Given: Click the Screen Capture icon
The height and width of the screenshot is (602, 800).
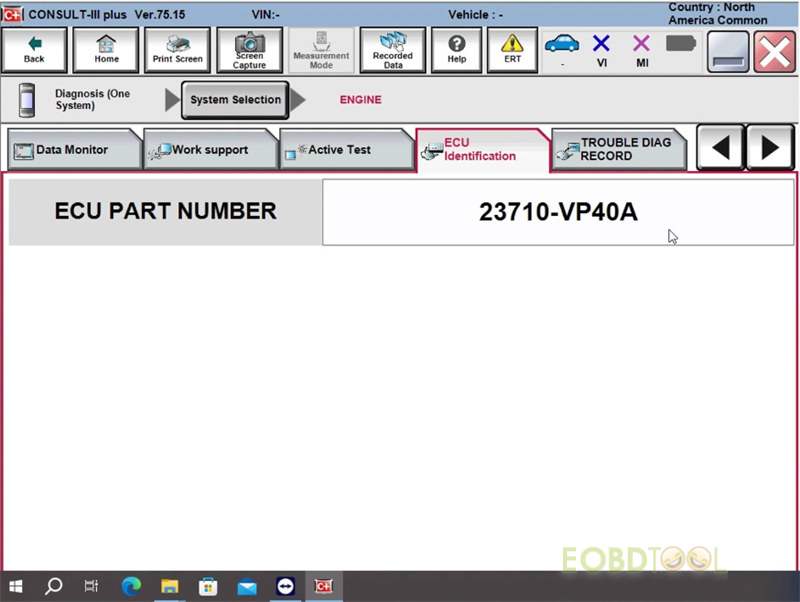Looking at the screenshot, I should [x=249, y=50].
